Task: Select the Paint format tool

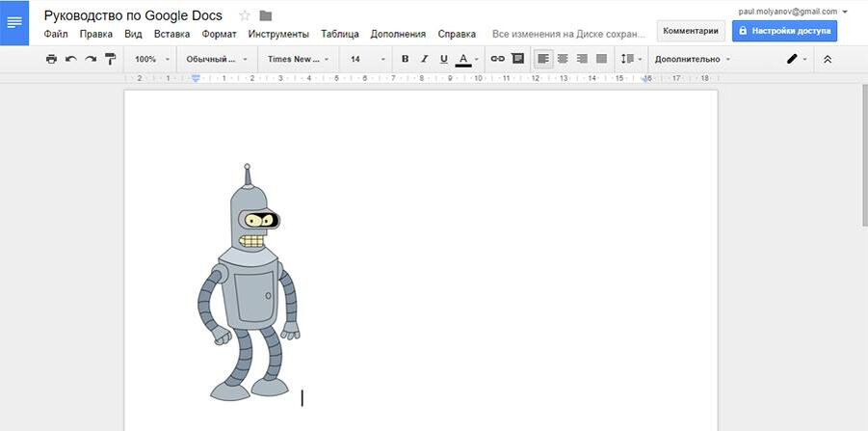Action: [x=111, y=59]
